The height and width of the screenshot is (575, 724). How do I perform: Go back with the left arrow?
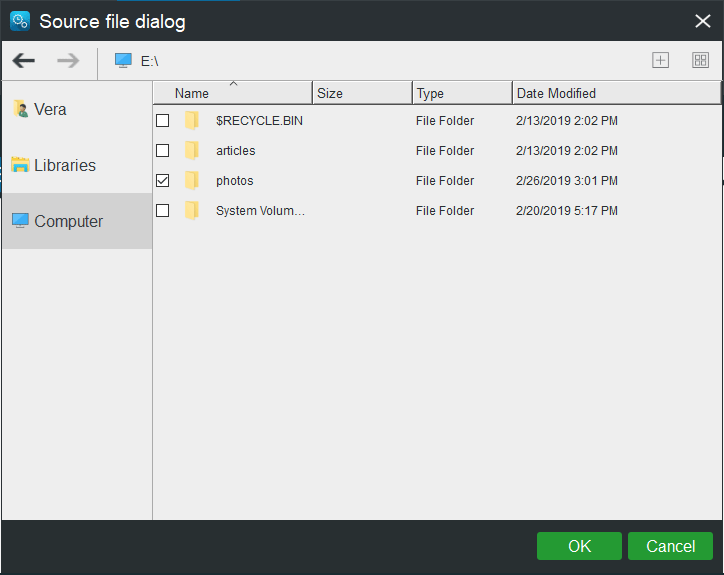point(24,61)
